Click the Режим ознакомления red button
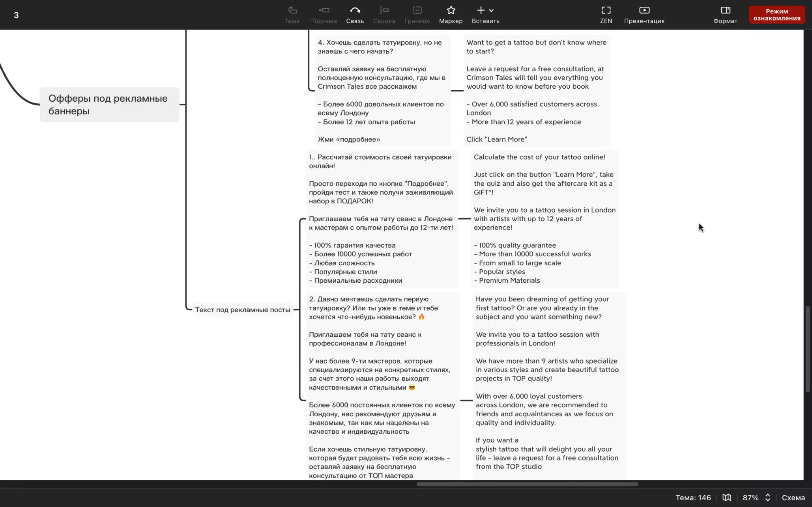 [776, 15]
